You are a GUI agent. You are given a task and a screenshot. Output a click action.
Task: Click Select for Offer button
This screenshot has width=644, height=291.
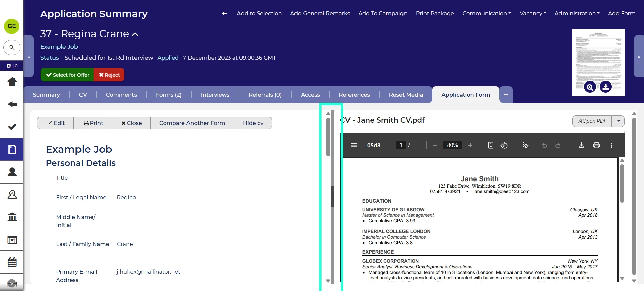67,75
